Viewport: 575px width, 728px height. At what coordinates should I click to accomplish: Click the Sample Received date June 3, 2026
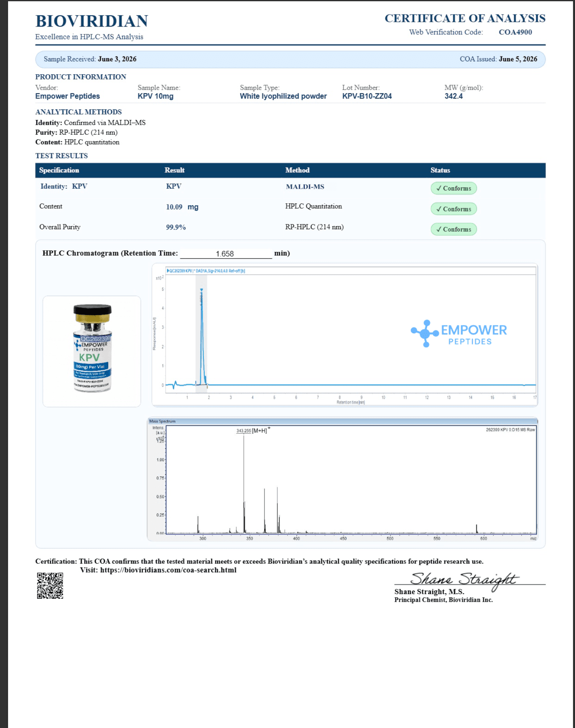117,59
